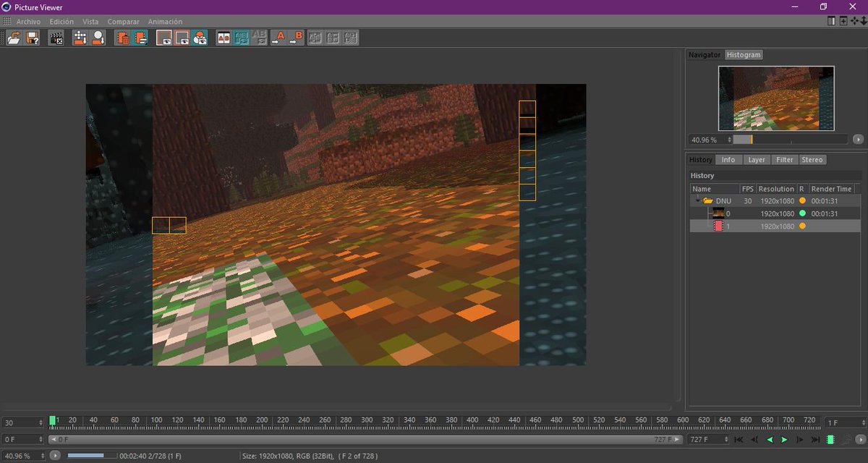
Task: Select the History tab
Action: click(x=701, y=160)
